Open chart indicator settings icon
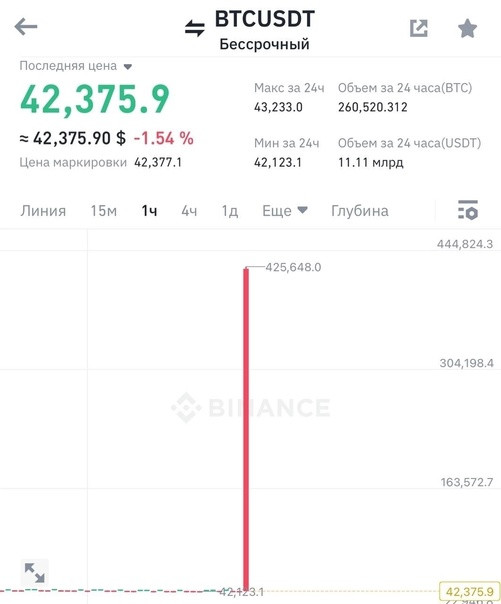 point(468,210)
